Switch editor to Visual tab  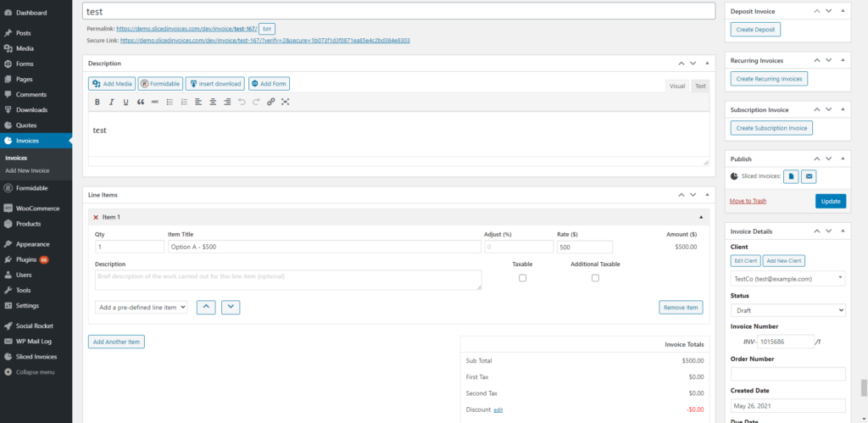tap(677, 86)
